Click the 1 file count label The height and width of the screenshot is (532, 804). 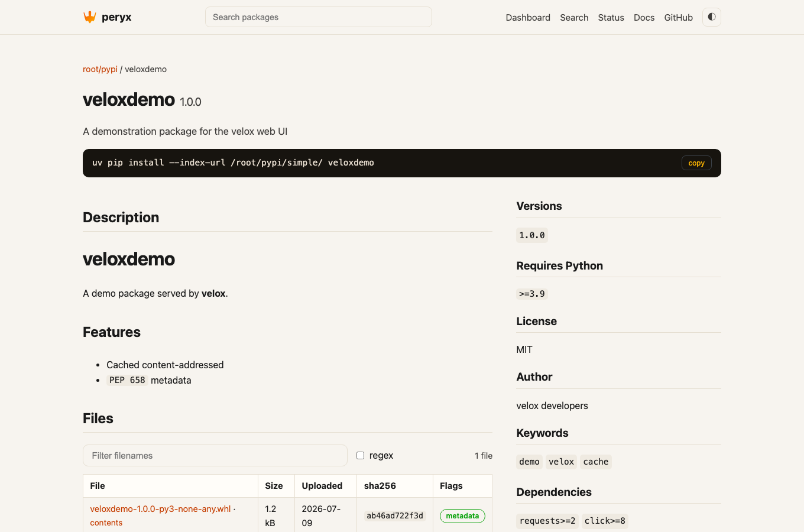pyautogui.click(x=484, y=456)
